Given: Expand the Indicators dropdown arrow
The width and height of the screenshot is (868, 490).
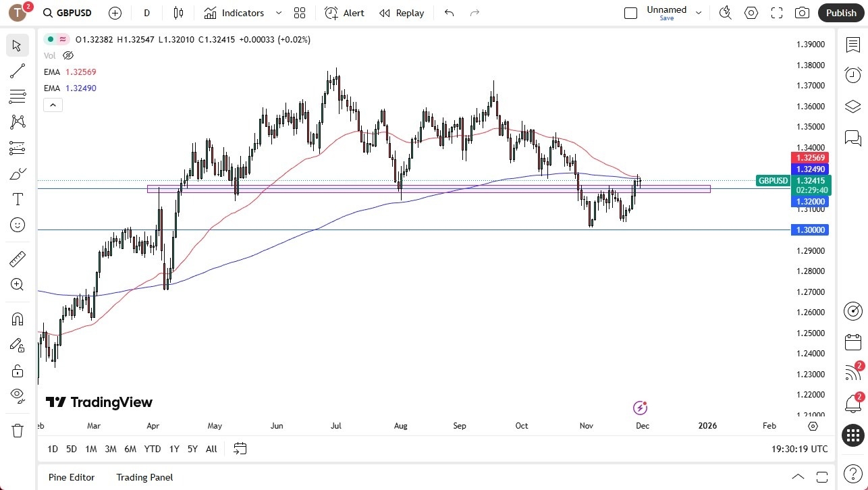Looking at the screenshot, I should tap(277, 13).
